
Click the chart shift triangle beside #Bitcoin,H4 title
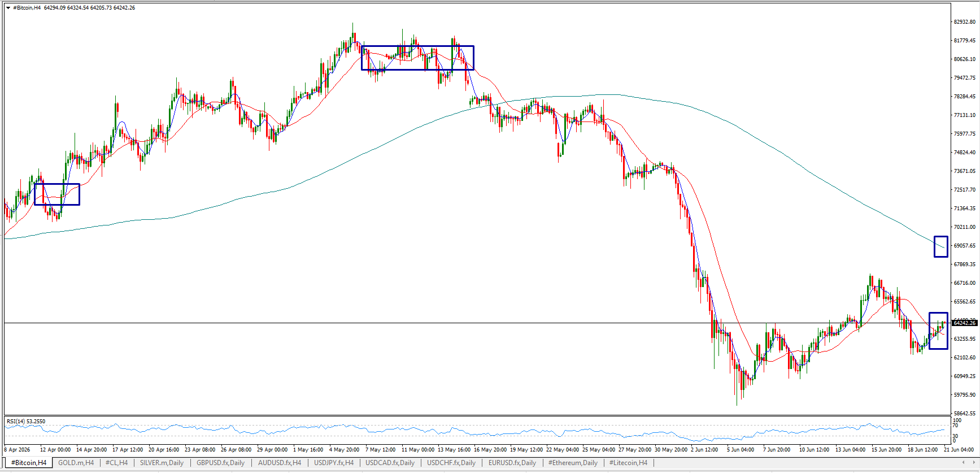(x=8, y=8)
